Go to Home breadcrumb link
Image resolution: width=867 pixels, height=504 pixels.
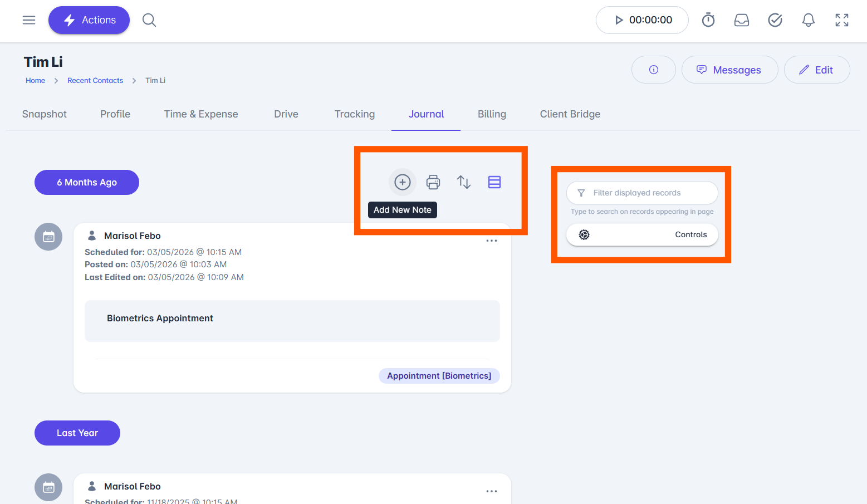(35, 81)
